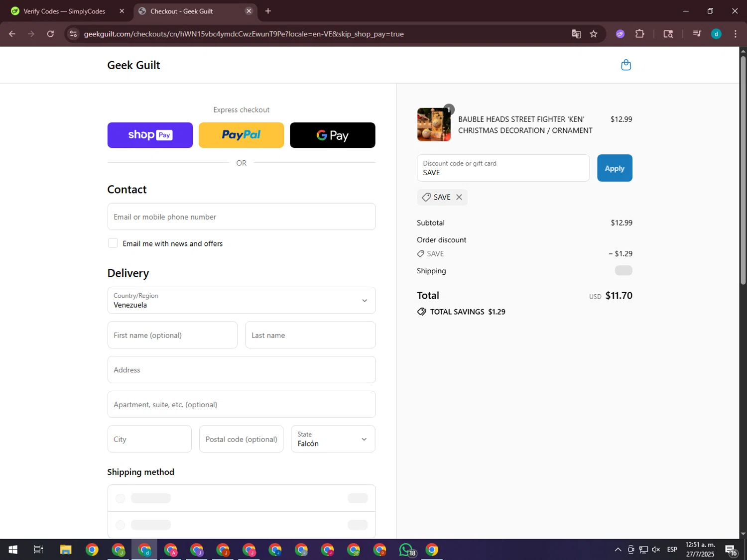Pay with the Shop Pay button

click(x=150, y=135)
